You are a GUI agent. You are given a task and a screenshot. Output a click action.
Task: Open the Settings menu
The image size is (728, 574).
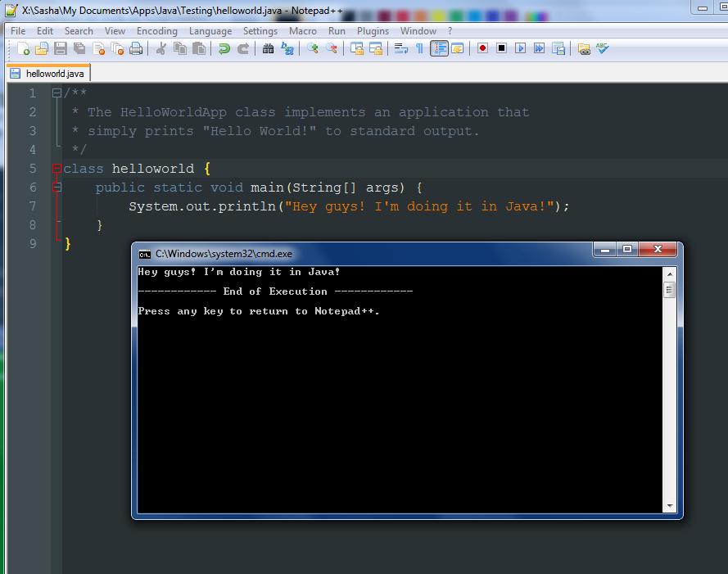(260, 31)
